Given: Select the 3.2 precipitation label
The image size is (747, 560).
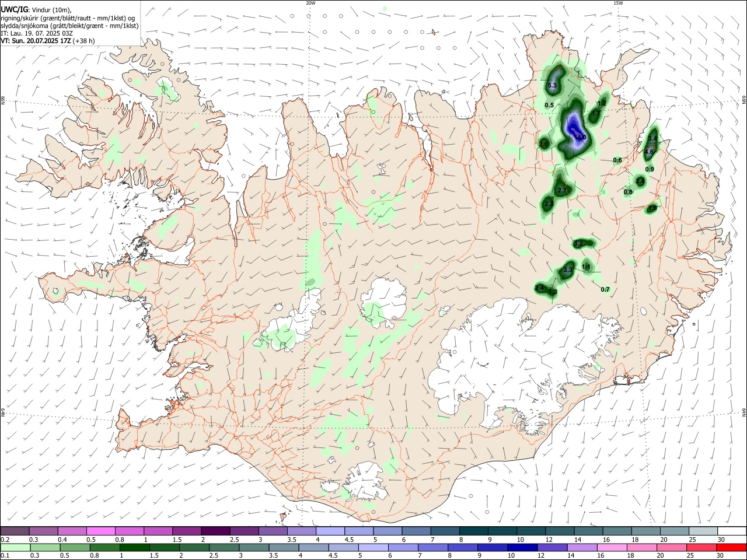Looking at the screenshot, I should coord(578,244).
